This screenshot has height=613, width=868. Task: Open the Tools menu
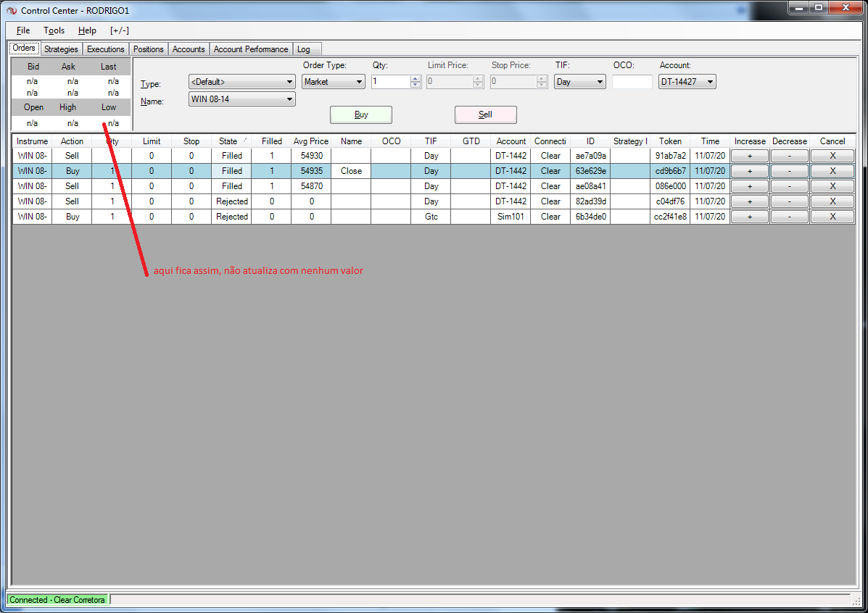tap(54, 30)
